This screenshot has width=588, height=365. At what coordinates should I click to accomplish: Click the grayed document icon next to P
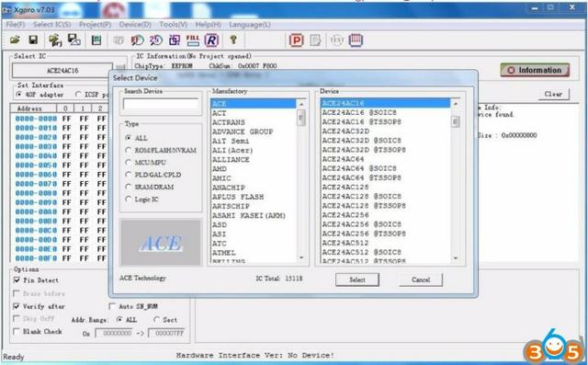(315, 40)
